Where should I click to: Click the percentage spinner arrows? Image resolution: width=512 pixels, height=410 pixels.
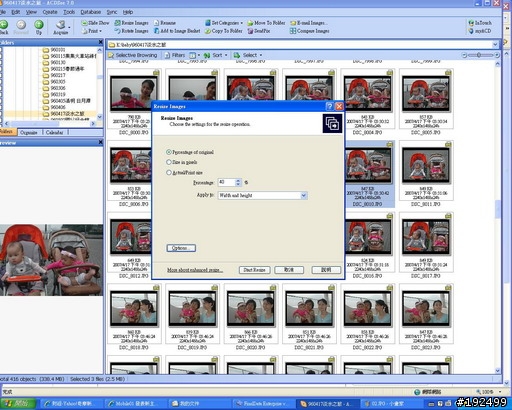coord(238,182)
